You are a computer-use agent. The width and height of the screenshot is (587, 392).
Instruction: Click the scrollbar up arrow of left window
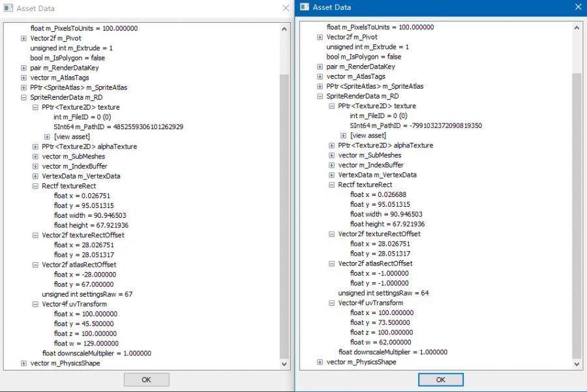(x=283, y=28)
